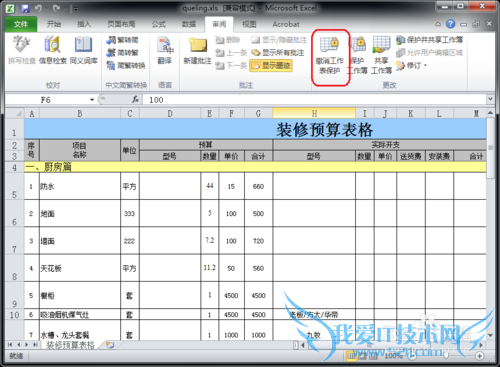
Task: Minimize the ribbon with caret icon
Action: click(x=438, y=24)
